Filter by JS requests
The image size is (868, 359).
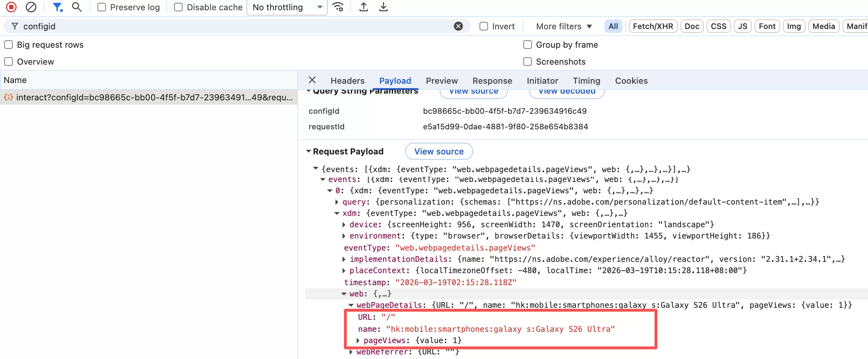coord(743,26)
